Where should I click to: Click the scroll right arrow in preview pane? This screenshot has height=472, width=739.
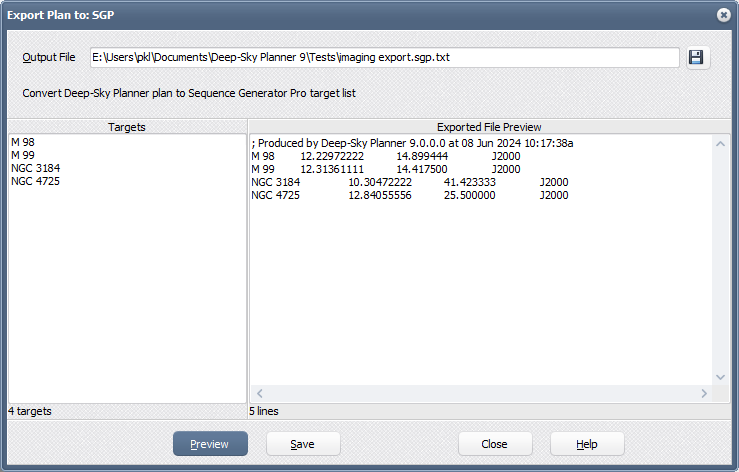[704, 394]
